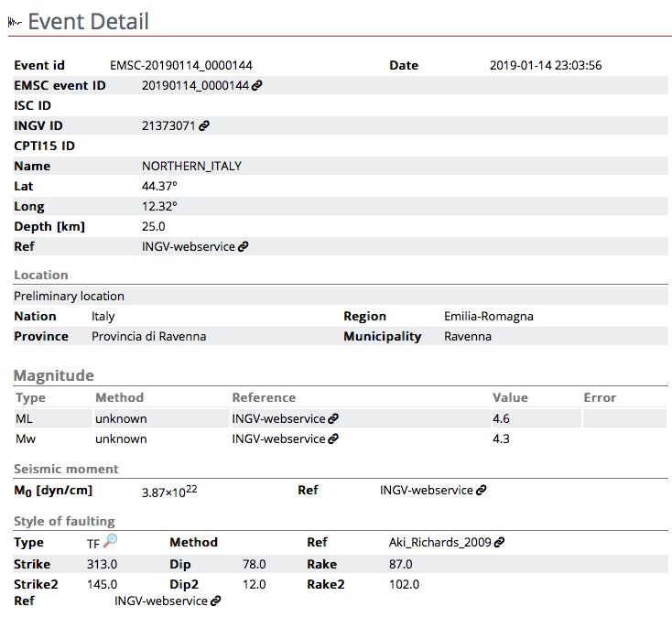672x617 pixels.
Task: Click the Type column header in Magnitude table
Action: coord(30,398)
